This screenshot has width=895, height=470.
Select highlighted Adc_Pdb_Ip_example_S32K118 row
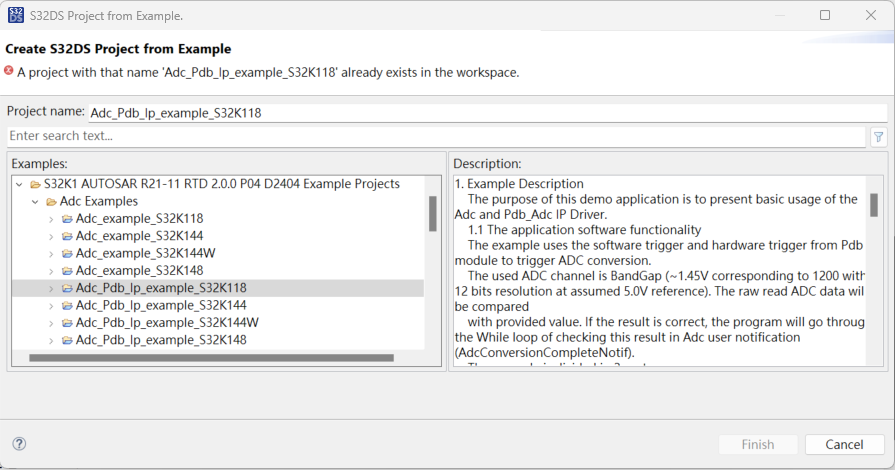pos(217,288)
